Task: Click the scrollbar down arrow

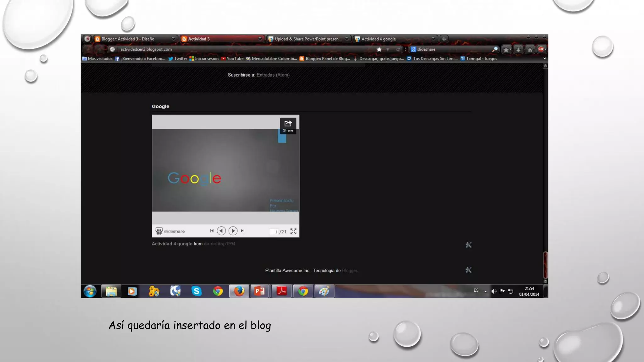Action: coord(546,282)
